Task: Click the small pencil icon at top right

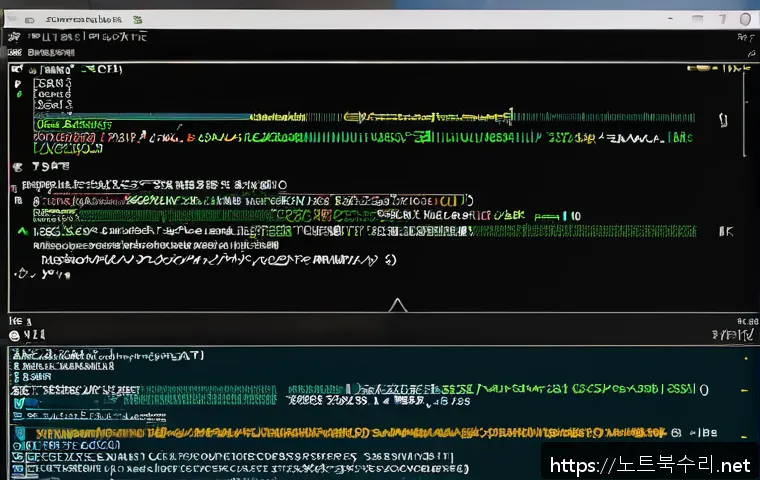Action: point(751,53)
